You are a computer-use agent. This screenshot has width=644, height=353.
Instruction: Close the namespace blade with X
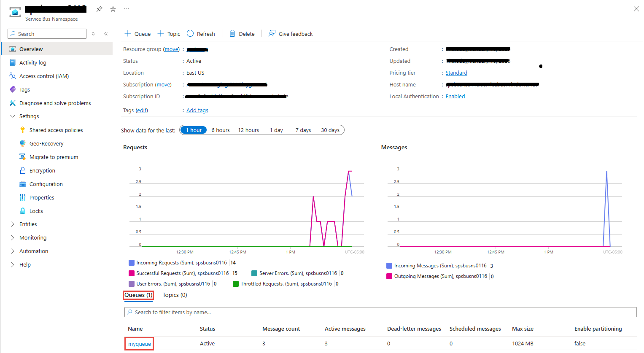point(636,9)
